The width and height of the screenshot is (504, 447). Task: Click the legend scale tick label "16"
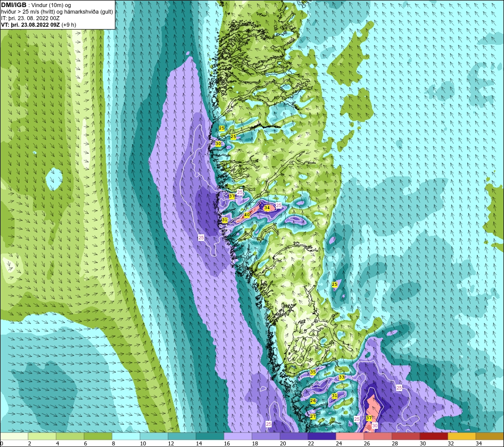(x=227, y=443)
